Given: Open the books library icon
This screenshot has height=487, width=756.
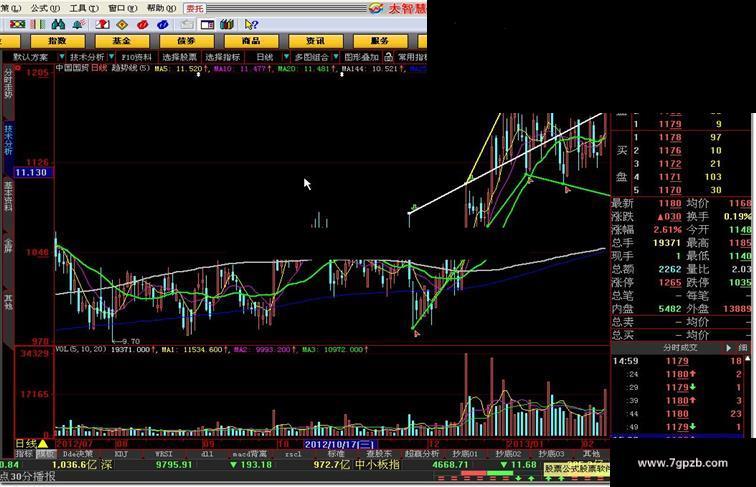Looking at the screenshot, I should click(227, 24).
